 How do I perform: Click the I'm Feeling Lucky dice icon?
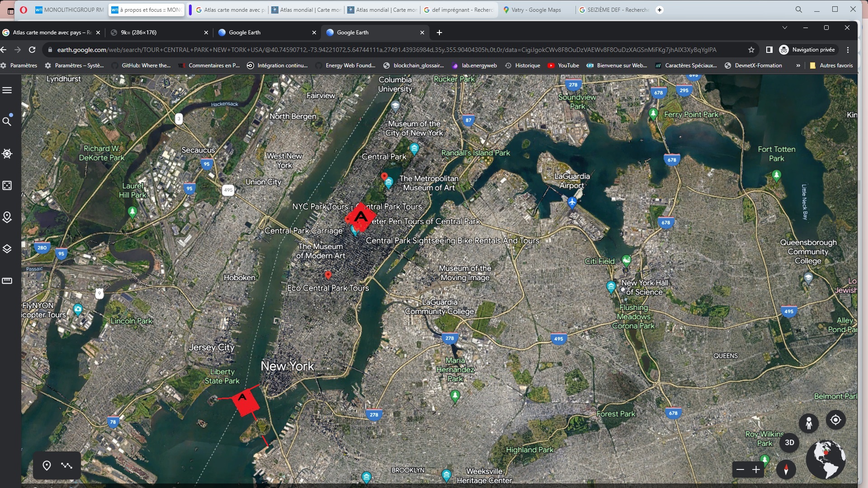tap(7, 185)
